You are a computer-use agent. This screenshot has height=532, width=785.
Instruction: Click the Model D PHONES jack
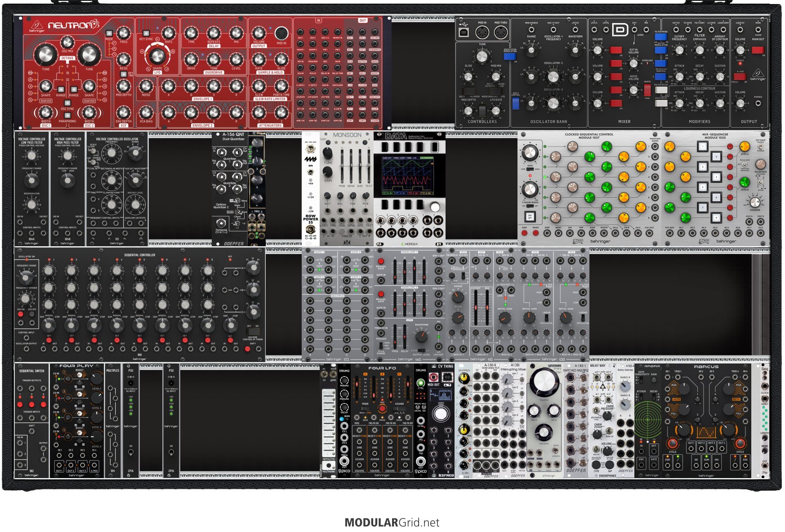click(x=758, y=103)
